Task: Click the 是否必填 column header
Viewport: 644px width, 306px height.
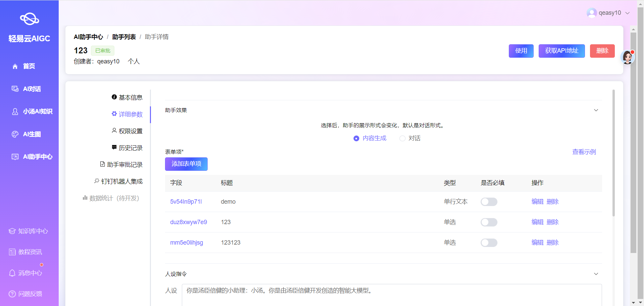Action: pos(493,183)
